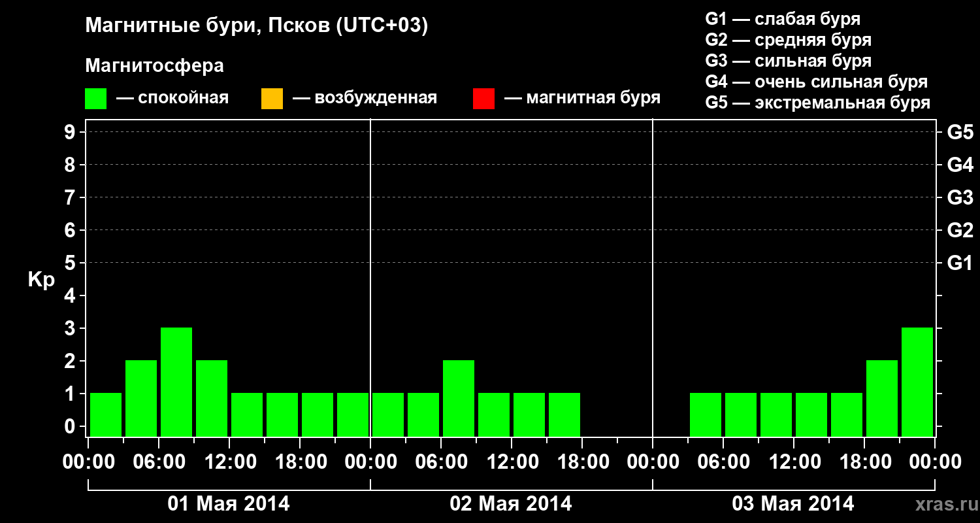
Task: Click the Kp 2 bar on 02 Мая
Action: pyautogui.click(x=459, y=398)
